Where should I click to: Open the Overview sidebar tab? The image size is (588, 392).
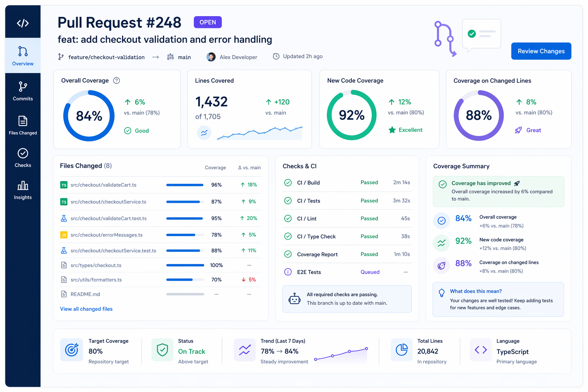click(x=23, y=56)
